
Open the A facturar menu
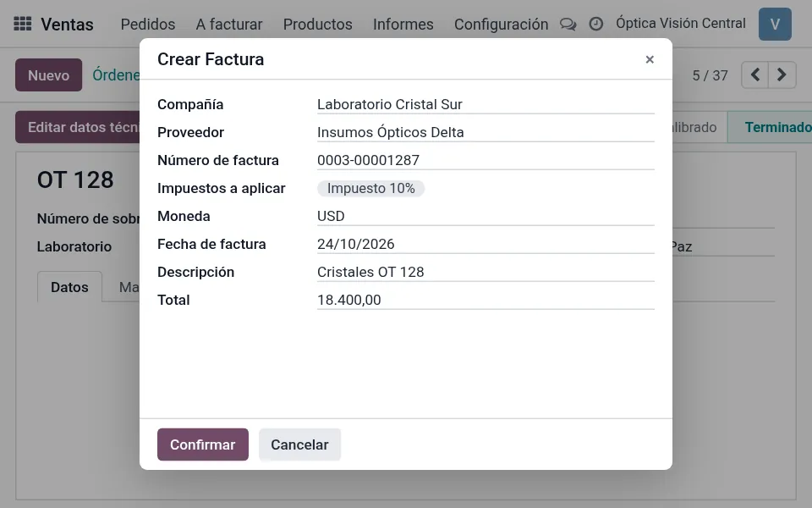click(x=229, y=24)
